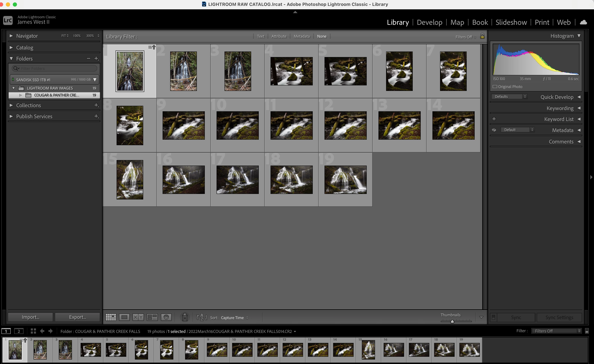The width and height of the screenshot is (594, 364).
Task: Click the filter lock icon
Action: (x=482, y=36)
